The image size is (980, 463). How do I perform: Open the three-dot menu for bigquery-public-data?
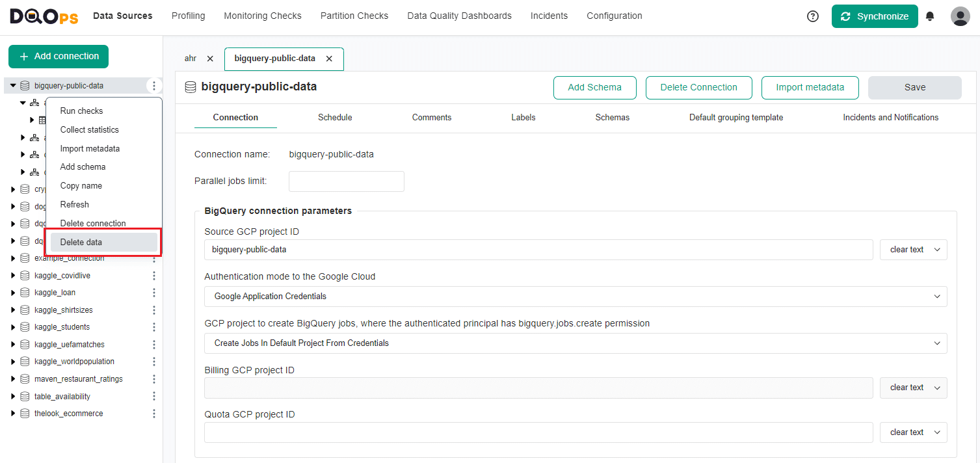point(154,85)
